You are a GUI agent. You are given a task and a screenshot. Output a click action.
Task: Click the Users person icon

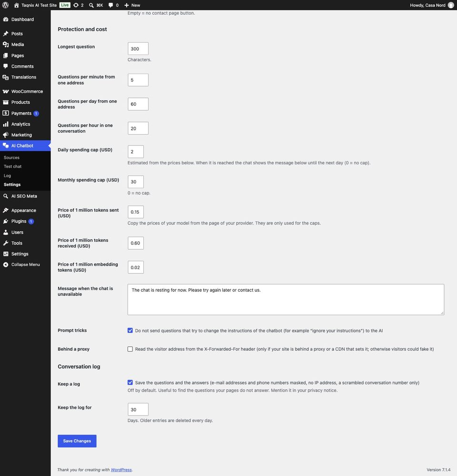[x=5, y=232]
